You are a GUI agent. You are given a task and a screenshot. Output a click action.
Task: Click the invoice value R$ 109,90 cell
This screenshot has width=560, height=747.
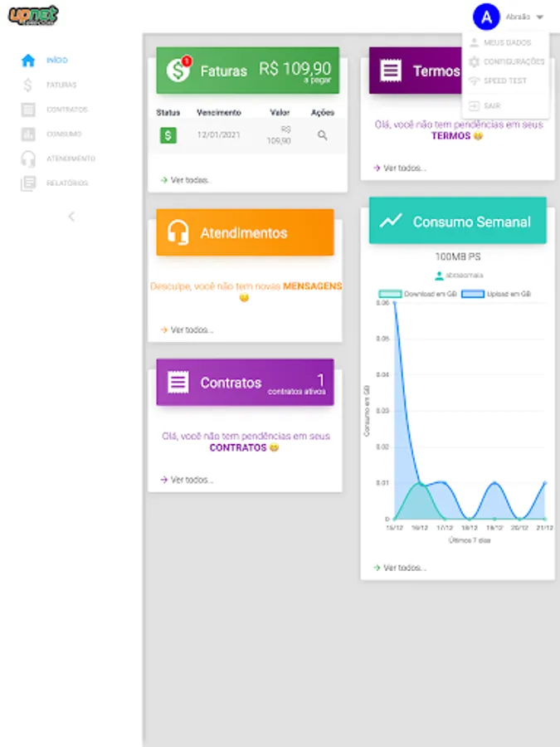tap(279, 135)
